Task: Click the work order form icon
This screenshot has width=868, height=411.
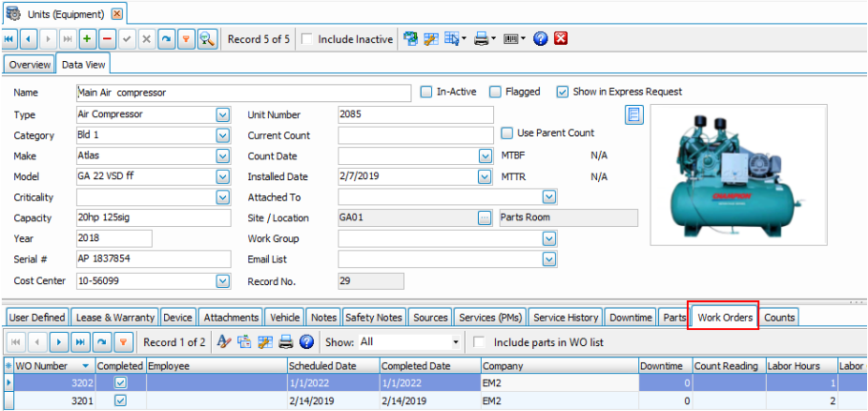Action: 244,342
